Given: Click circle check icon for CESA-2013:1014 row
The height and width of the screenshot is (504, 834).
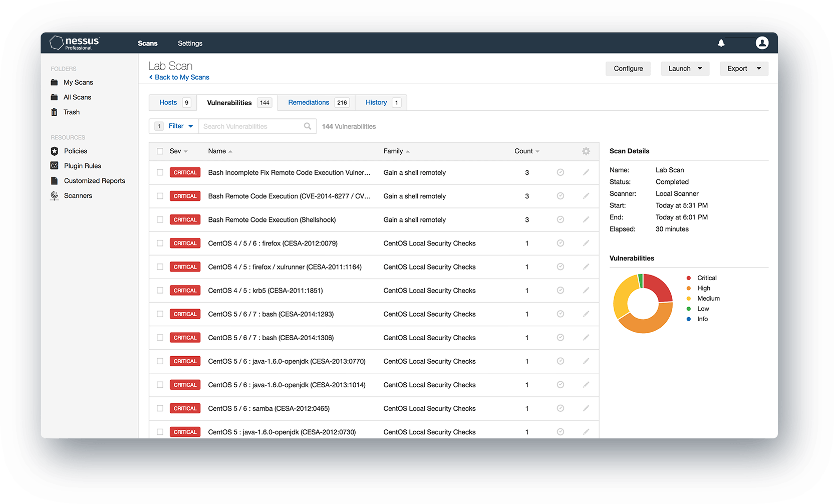Looking at the screenshot, I should pos(561,385).
